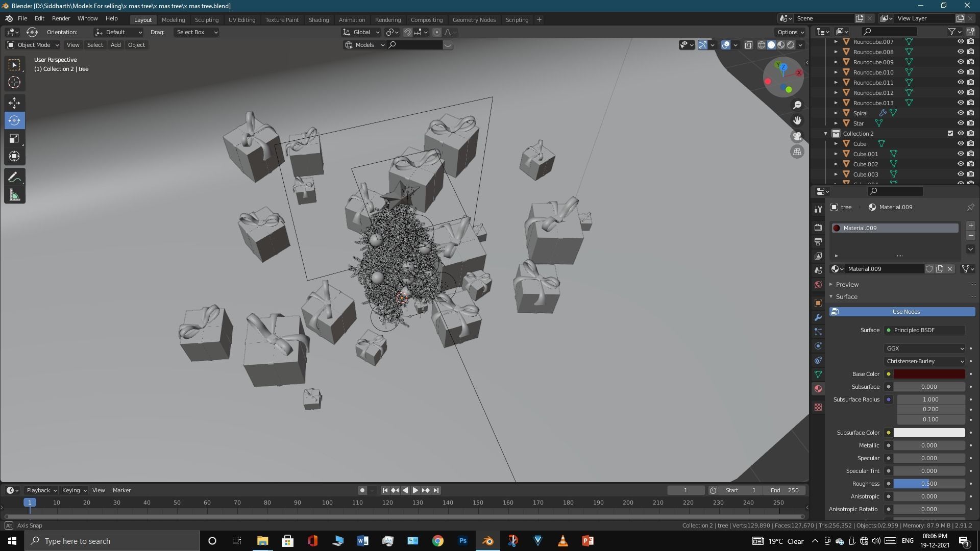Jump to end frame button

tap(436, 490)
